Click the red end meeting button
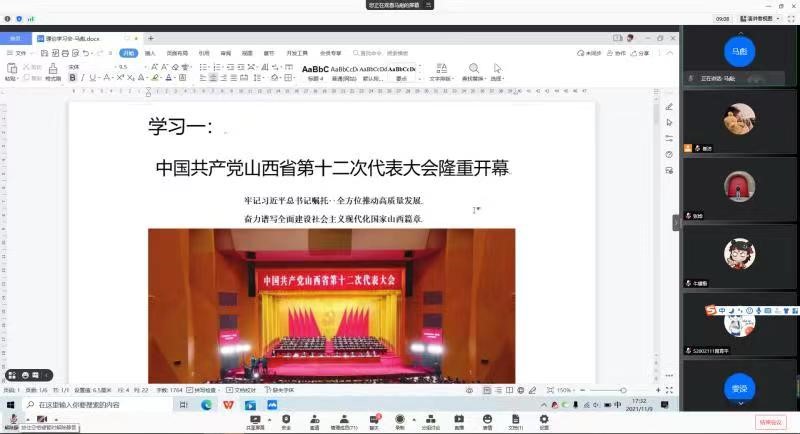800x434 pixels. point(769,422)
